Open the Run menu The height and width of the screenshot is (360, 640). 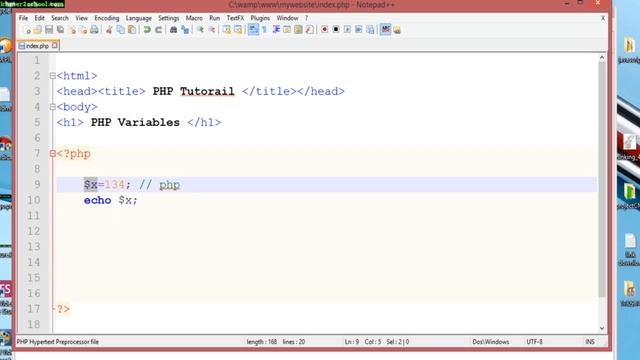[x=214, y=18]
